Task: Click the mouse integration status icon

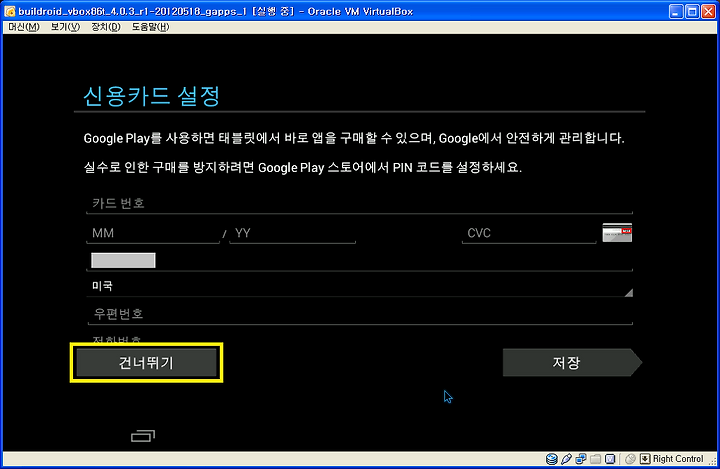Action: [630, 459]
